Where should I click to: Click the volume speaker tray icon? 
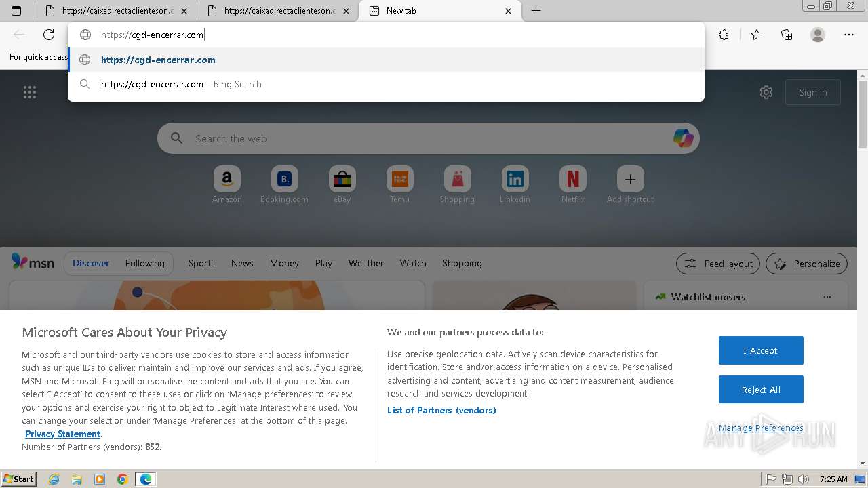(804, 479)
